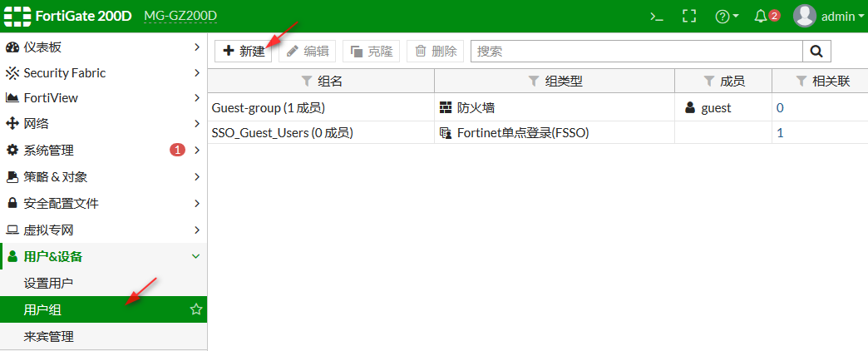
Task: Open Guest-group reference count 0
Action: pos(780,108)
